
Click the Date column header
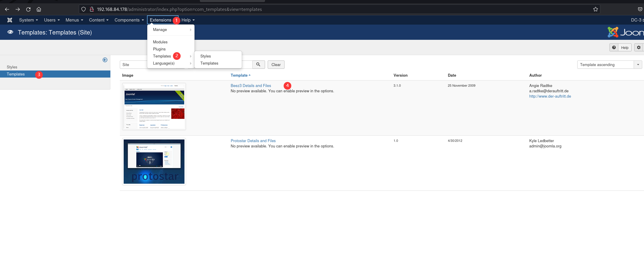pos(452,75)
